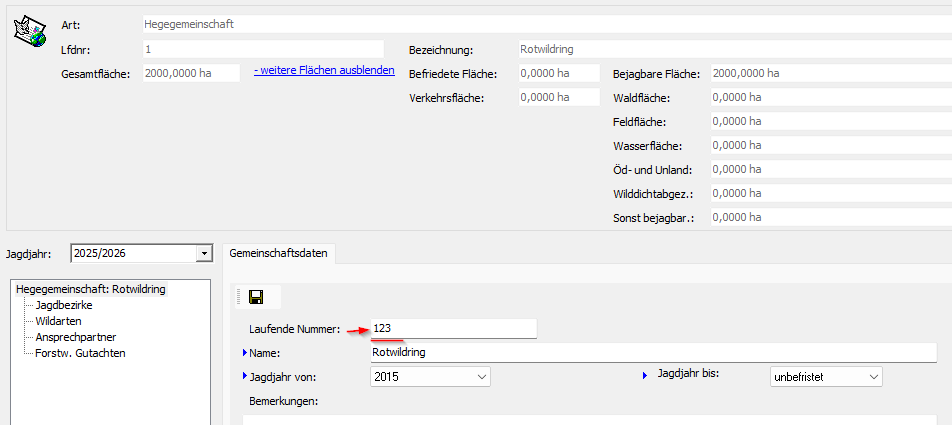Image resolution: width=952 pixels, height=425 pixels.
Task: Select Forstw. Gutachten tree entry
Action: pyautogui.click(x=80, y=353)
